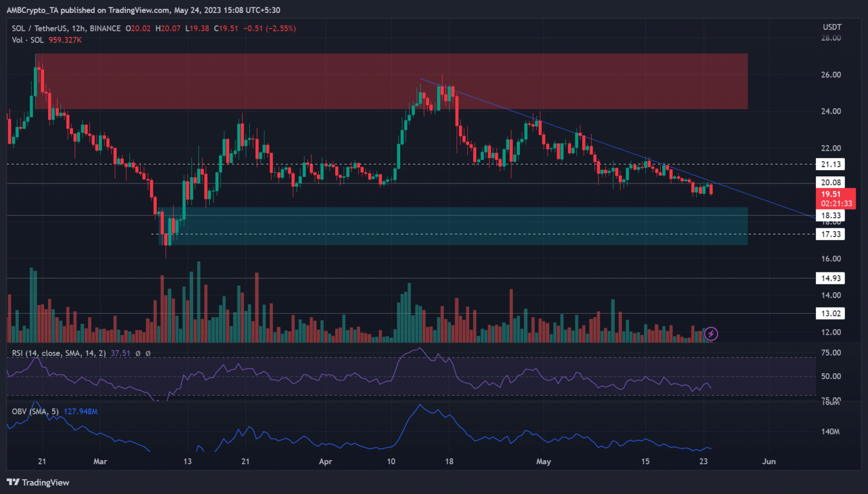Click the 13.02 price level label
This screenshot has height=494, width=868.
pyautogui.click(x=830, y=314)
